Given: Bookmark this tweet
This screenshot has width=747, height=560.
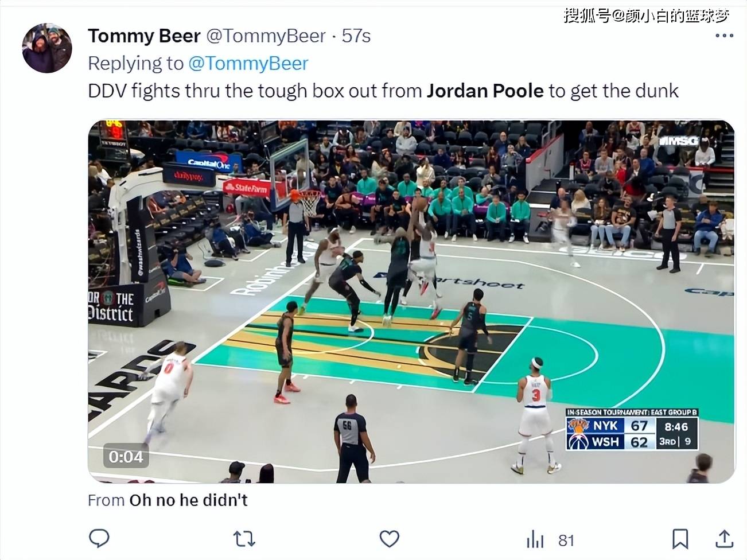Looking at the screenshot, I should click(x=680, y=539).
